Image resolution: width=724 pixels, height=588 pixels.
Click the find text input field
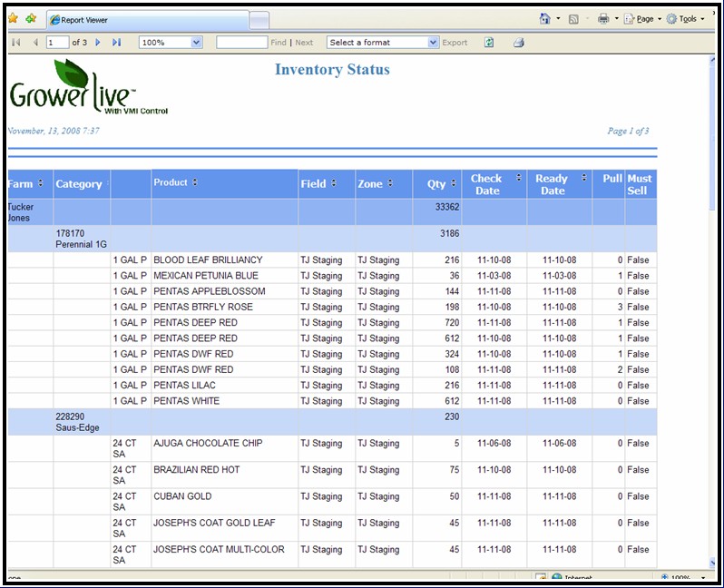click(x=241, y=43)
